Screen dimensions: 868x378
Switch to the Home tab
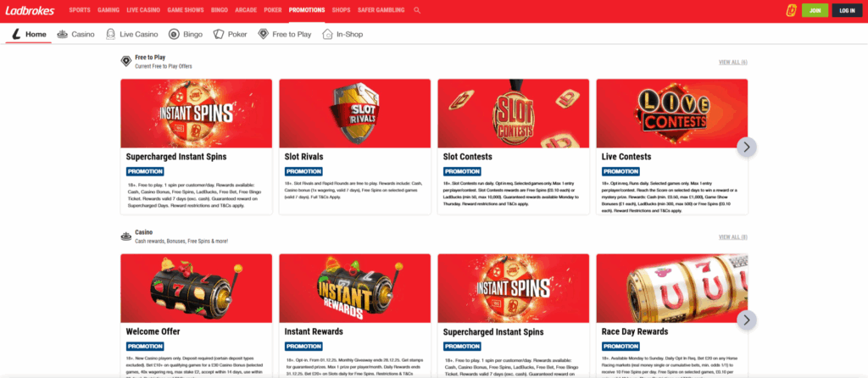[x=29, y=34]
